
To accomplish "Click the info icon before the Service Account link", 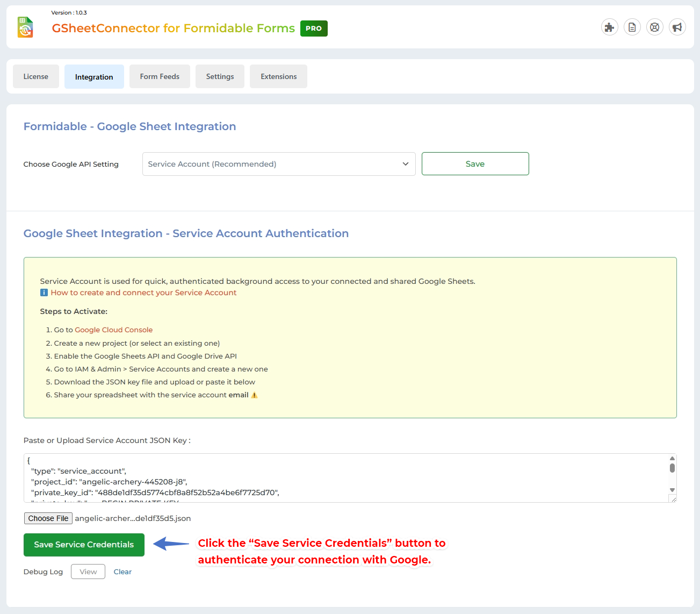I will (44, 292).
